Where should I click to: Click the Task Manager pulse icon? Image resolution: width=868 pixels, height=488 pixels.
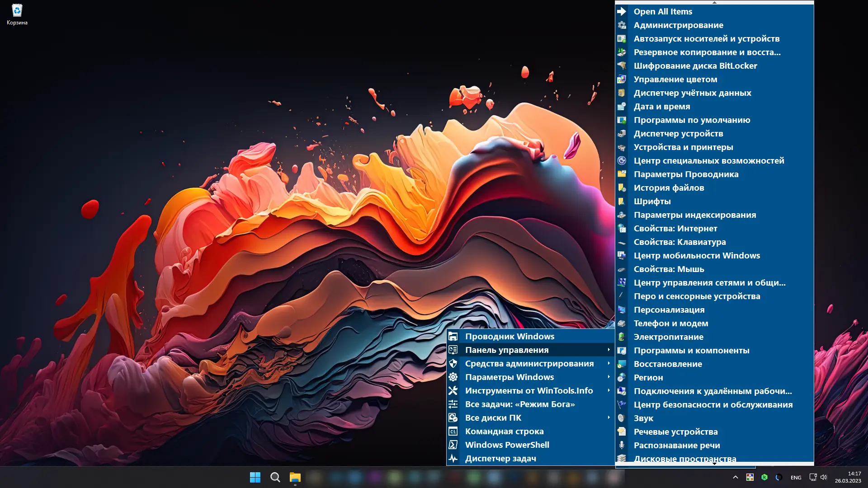point(453,459)
